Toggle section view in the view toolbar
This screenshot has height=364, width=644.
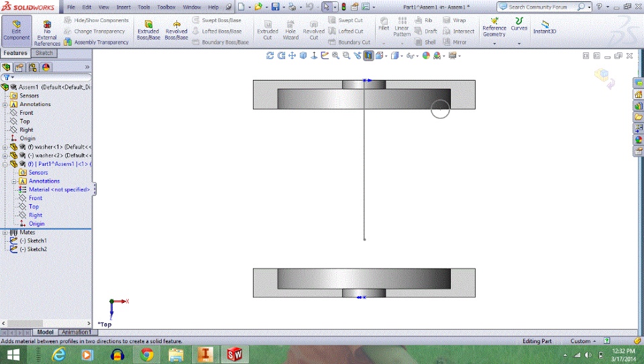click(x=368, y=56)
